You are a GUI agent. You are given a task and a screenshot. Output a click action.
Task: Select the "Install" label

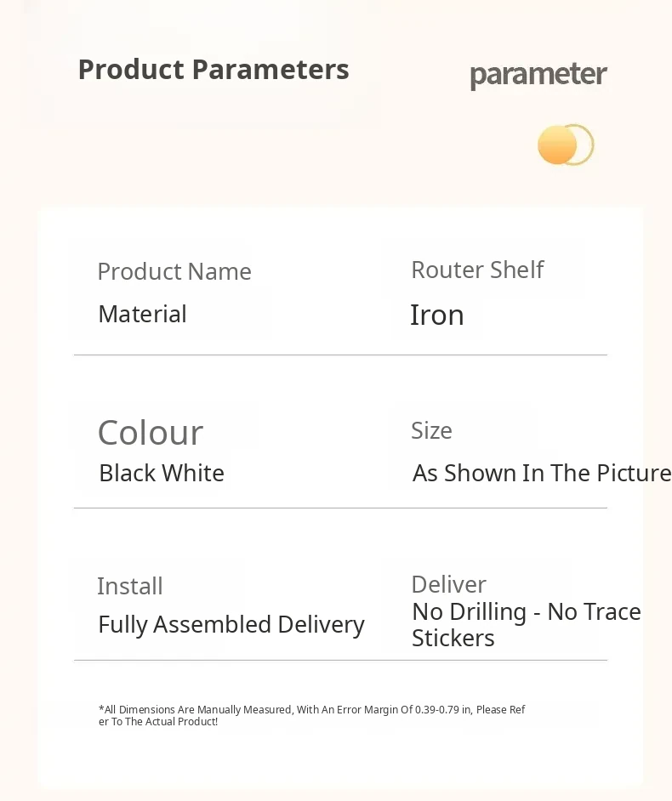pos(129,587)
